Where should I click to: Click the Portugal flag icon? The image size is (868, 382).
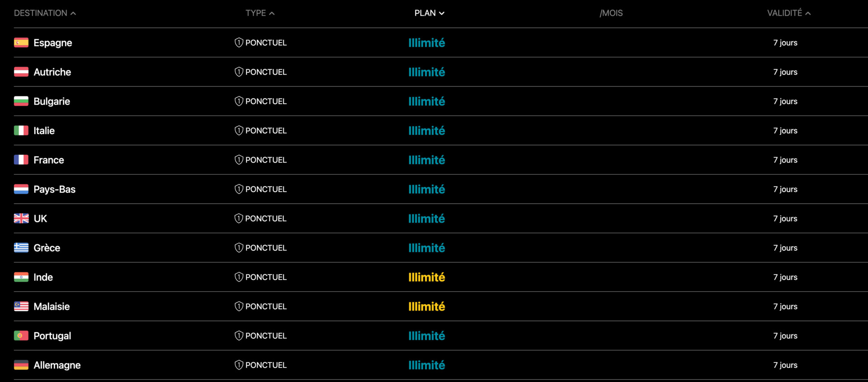(x=21, y=336)
